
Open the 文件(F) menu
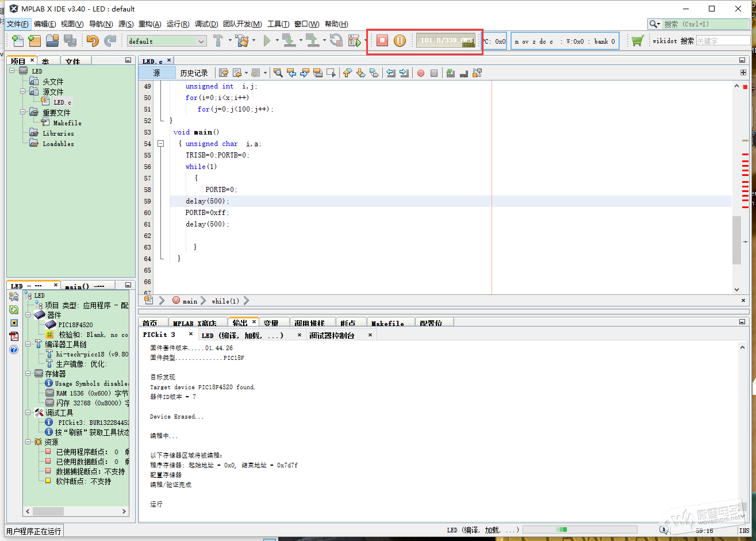pyautogui.click(x=18, y=24)
